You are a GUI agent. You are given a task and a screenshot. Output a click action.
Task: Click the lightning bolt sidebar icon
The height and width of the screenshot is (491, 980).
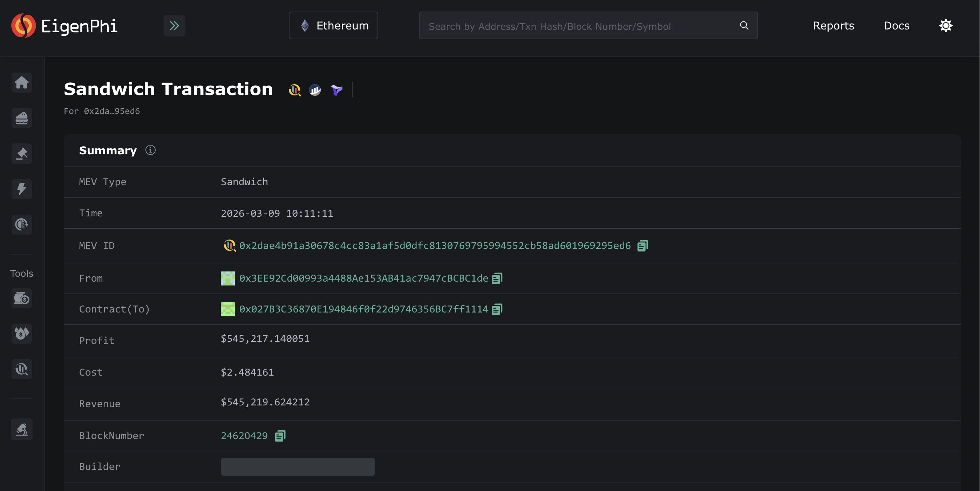pos(22,189)
